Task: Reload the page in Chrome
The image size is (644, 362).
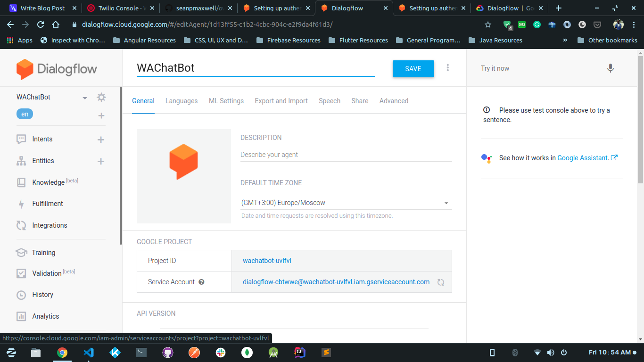Action: click(x=41, y=25)
